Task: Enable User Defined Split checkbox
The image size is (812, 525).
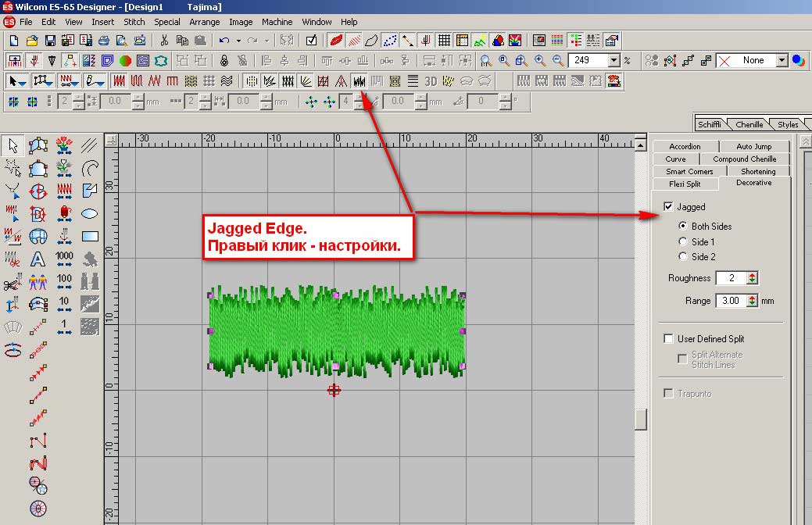Action: (x=668, y=338)
